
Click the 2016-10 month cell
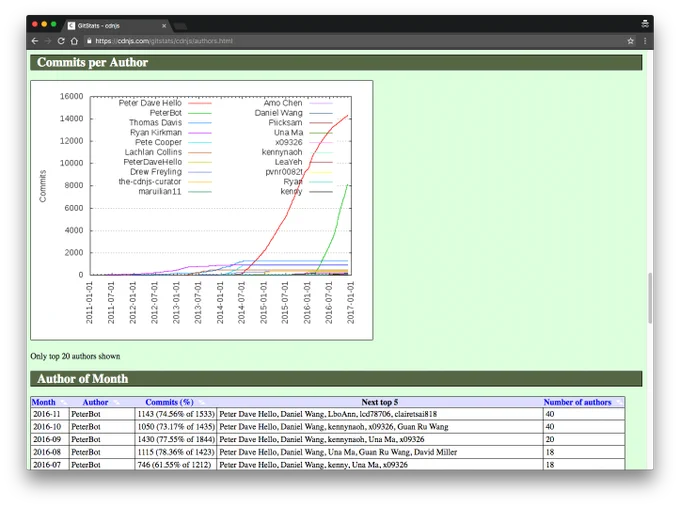(x=50, y=427)
